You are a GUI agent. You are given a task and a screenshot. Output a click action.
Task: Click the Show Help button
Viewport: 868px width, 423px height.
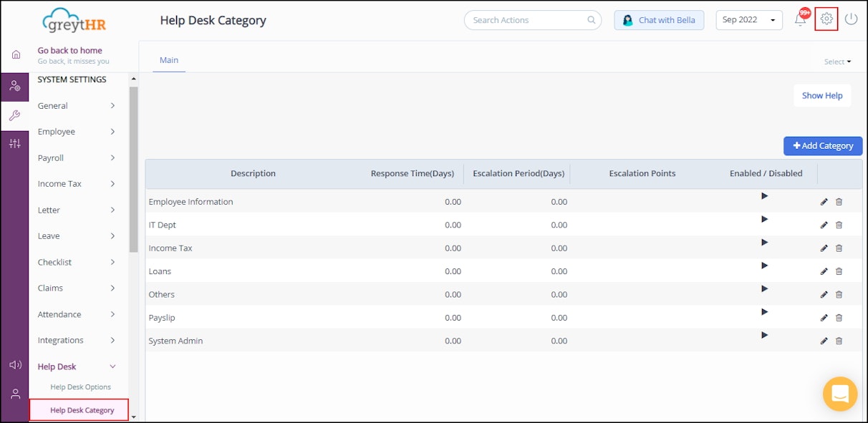click(821, 95)
